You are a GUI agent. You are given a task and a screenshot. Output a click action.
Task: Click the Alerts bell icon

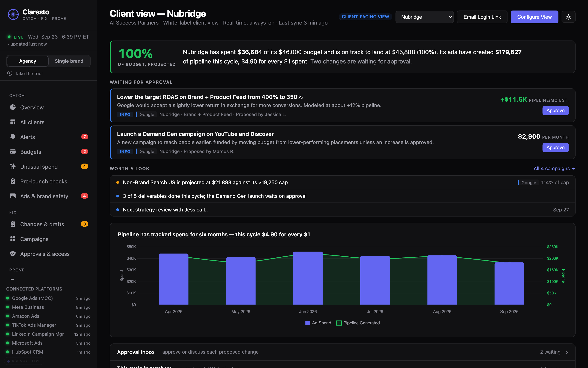point(13,137)
